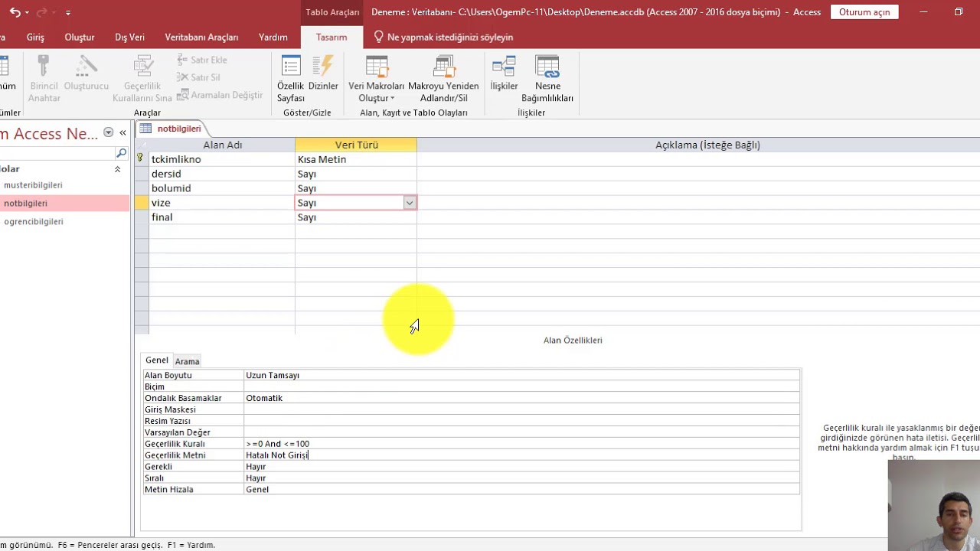The width and height of the screenshot is (980, 551).
Task: Open Quick Access Toolbar customize arrow
Action: click(68, 13)
